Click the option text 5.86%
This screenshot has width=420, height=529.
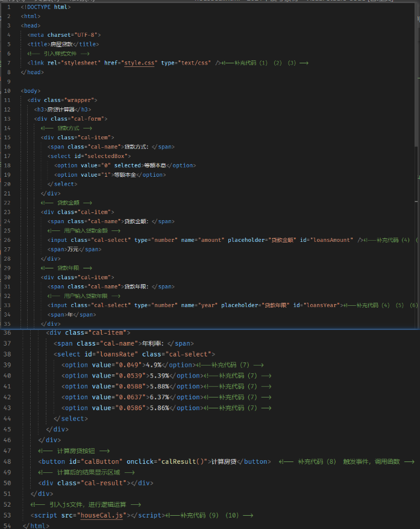coord(159,408)
